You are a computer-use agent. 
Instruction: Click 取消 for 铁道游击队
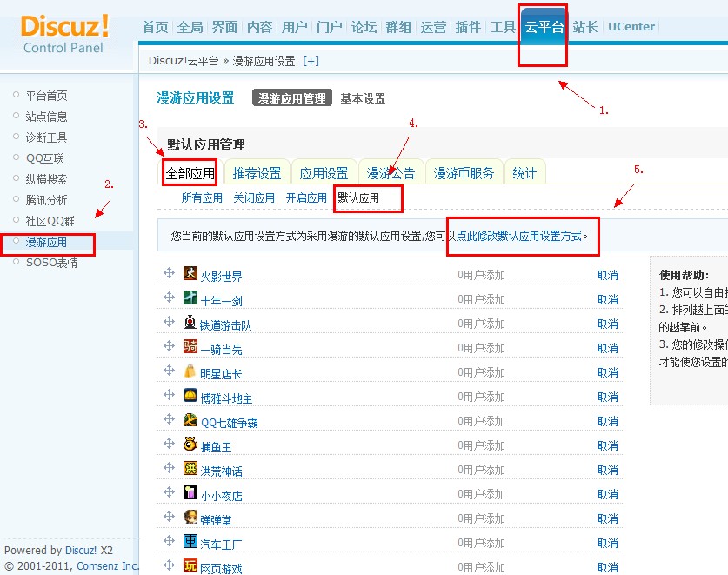point(607,324)
